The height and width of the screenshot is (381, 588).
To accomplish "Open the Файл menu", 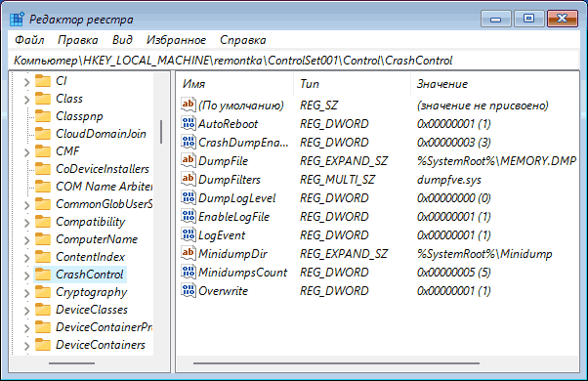I will point(29,40).
